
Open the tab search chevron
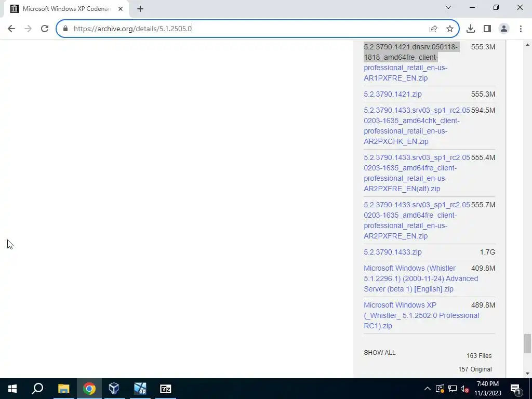point(448,7)
